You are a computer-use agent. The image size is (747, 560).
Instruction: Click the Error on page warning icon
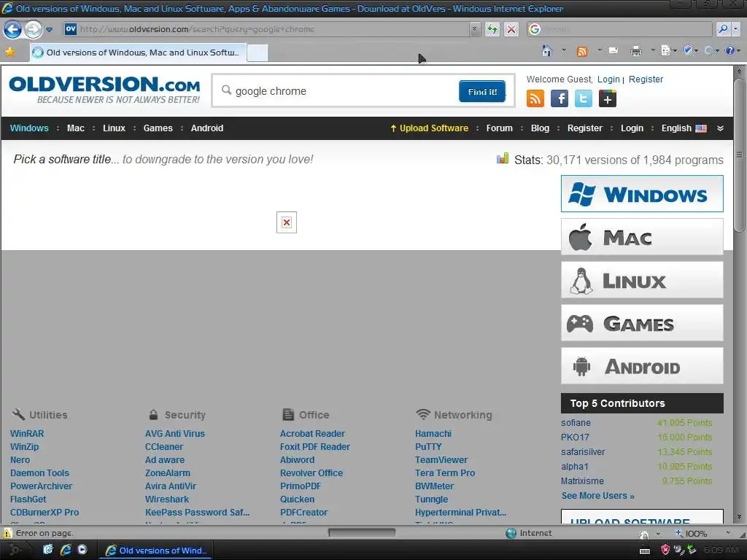(x=7, y=533)
